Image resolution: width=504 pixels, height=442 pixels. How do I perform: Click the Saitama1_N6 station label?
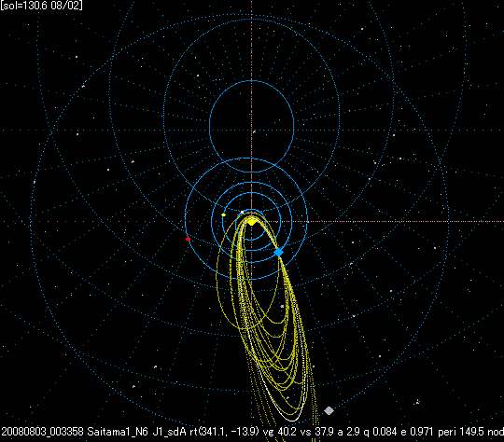(x=118, y=432)
